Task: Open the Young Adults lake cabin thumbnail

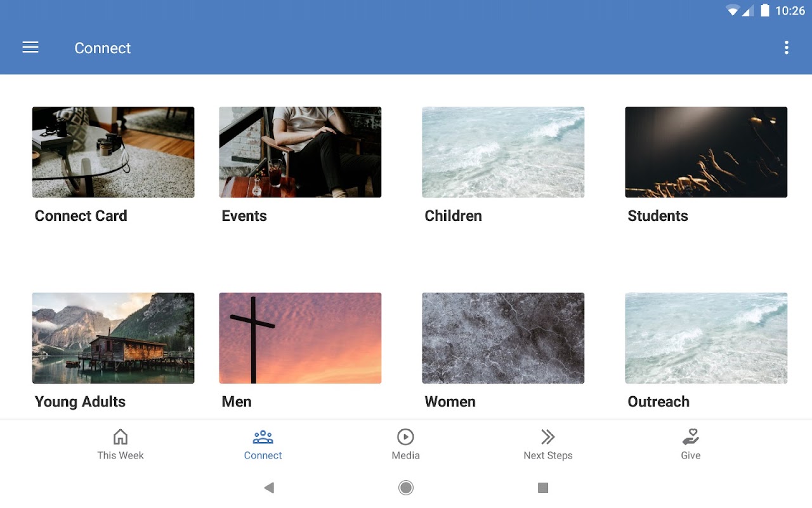Action: click(x=114, y=338)
